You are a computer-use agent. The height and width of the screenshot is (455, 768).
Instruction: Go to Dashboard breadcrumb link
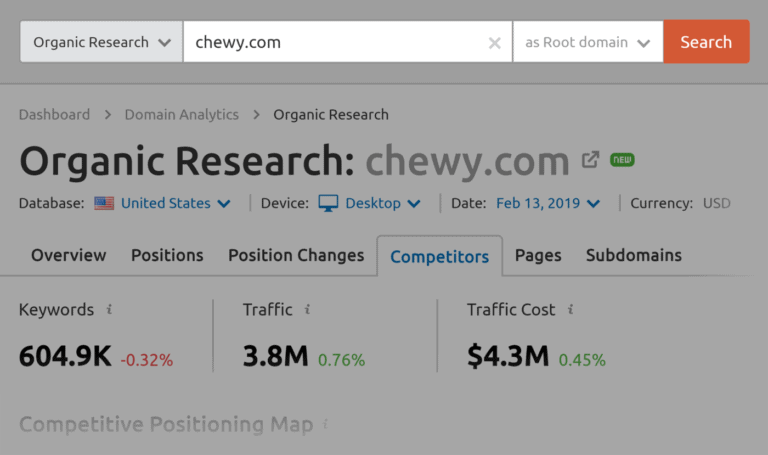[54, 115]
